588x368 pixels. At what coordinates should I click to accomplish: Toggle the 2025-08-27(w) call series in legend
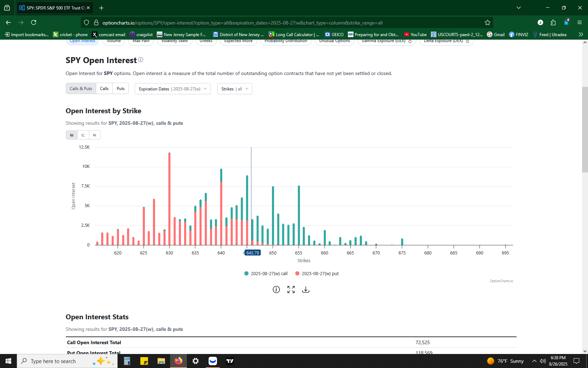click(266, 274)
